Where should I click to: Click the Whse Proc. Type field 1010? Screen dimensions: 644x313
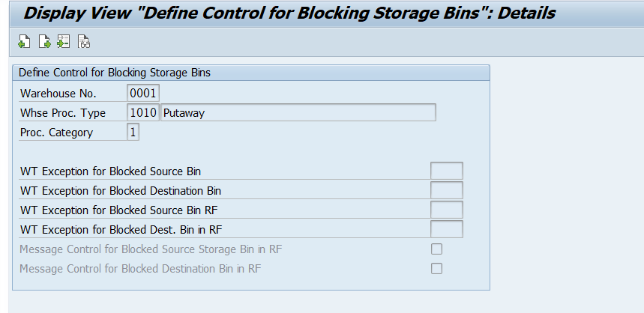pyautogui.click(x=143, y=113)
